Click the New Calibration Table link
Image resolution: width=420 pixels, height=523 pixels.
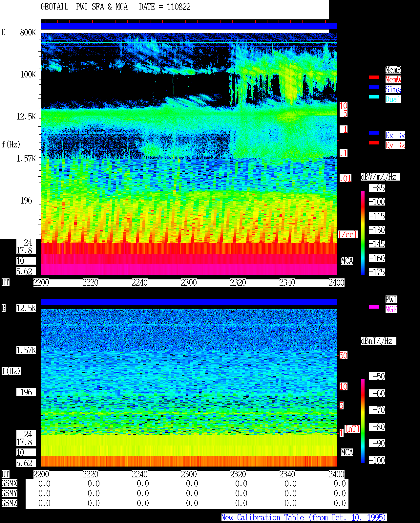point(304,517)
